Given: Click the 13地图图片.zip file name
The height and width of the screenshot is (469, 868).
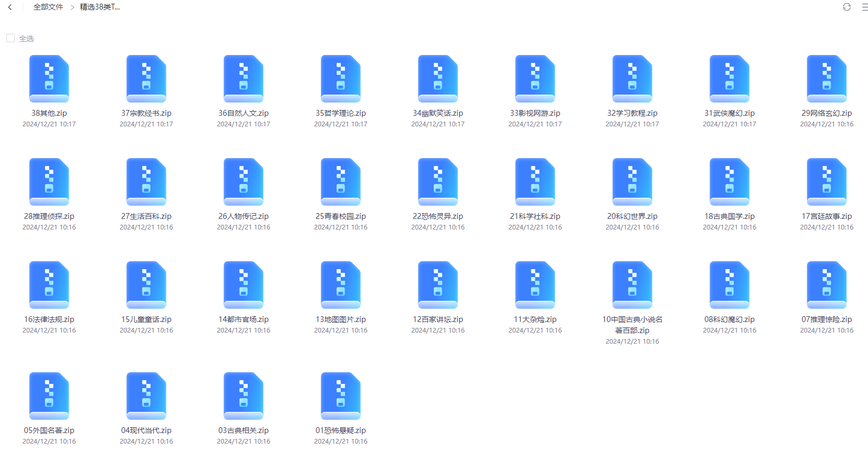Looking at the screenshot, I should [341, 319].
